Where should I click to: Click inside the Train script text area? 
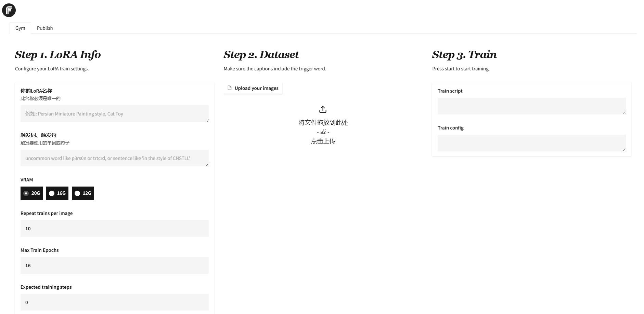[x=531, y=106]
